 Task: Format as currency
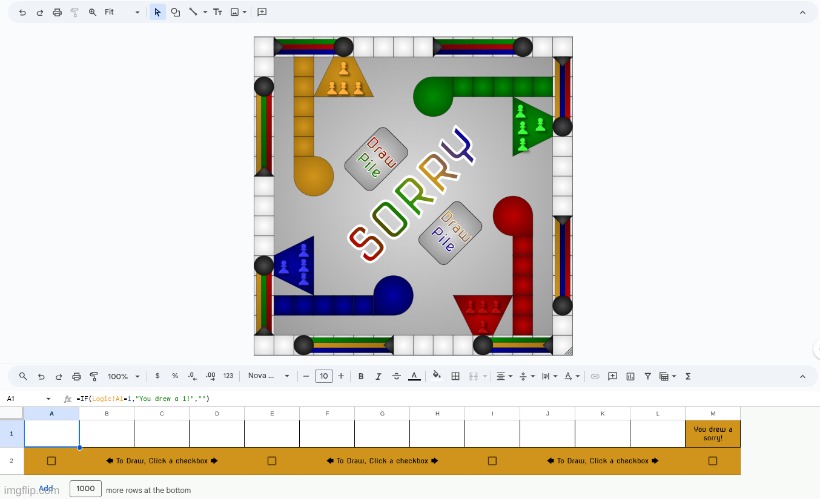coord(157,376)
